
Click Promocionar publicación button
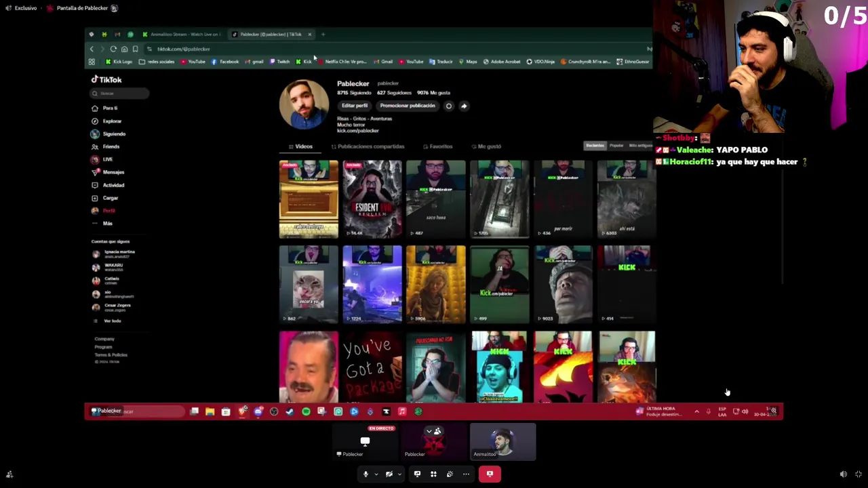(408, 106)
